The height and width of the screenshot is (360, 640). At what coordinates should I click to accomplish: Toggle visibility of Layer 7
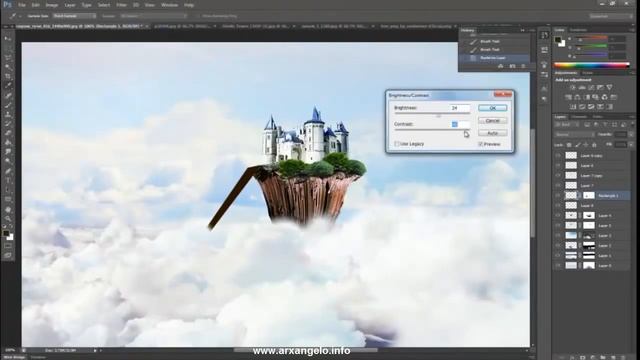tap(558, 185)
